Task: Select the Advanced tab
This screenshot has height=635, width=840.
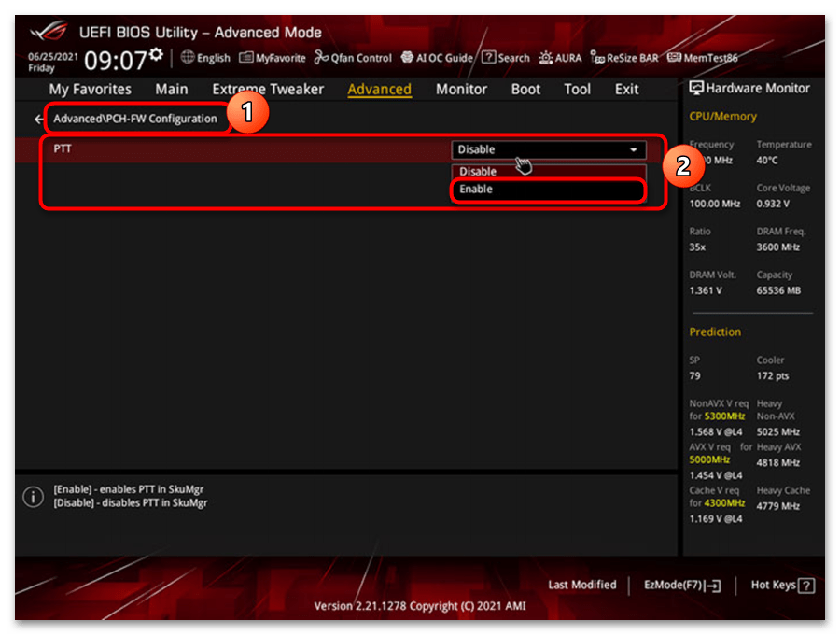Action: [379, 89]
